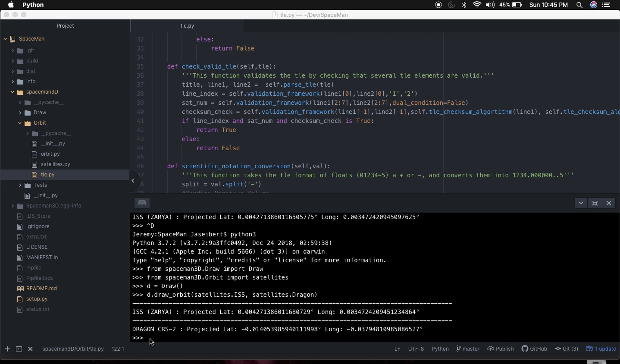620x364 pixels.
Task: Open Pipfile.lock in tree
Action: point(40,278)
